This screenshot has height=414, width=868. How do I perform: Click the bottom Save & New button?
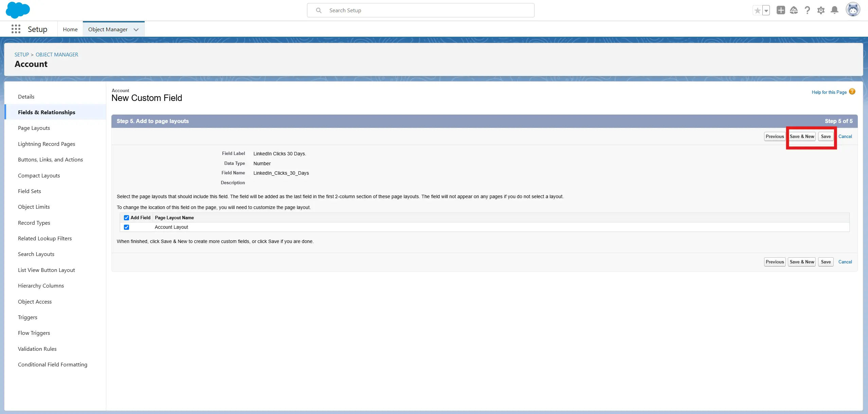[x=802, y=262]
